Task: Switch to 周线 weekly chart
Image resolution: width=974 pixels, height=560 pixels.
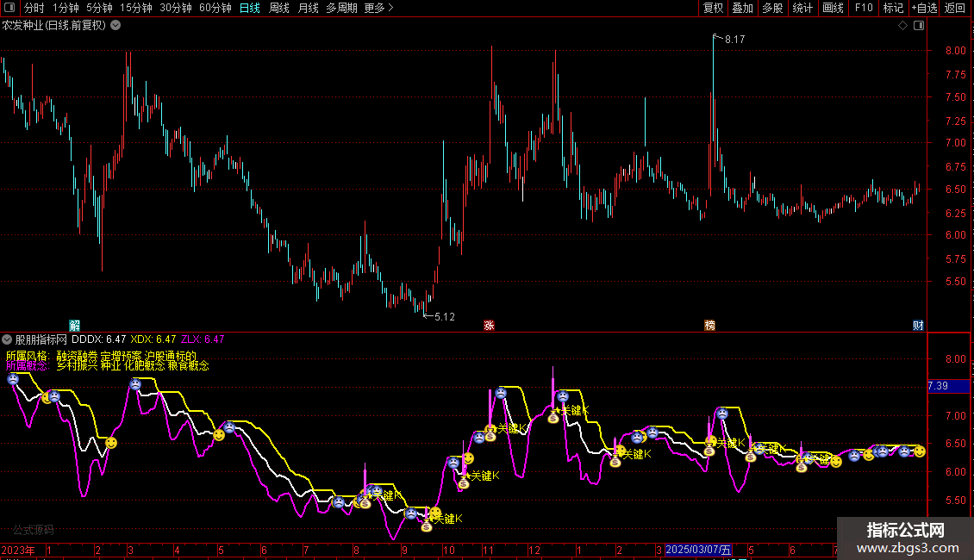Action: [x=279, y=8]
